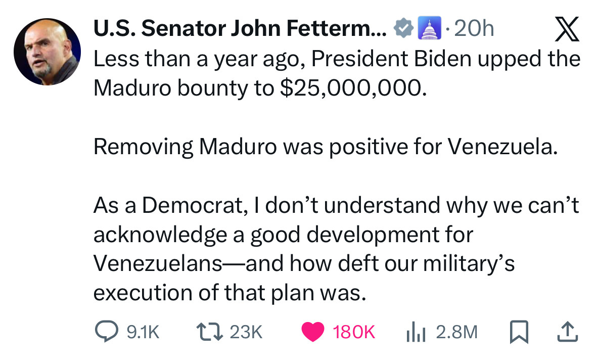596x364 pixels.
Task: Click the 2.8M view count
Action: click(456, 332)
